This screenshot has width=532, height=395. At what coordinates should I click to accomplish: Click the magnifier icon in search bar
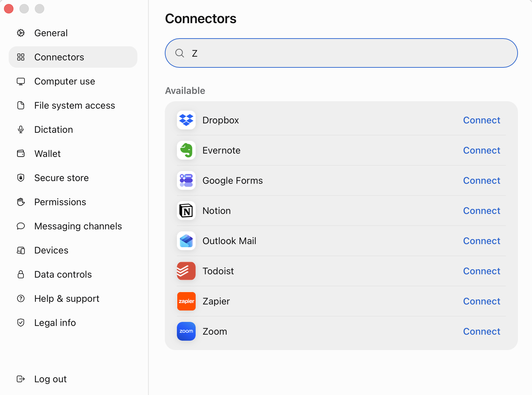tap(180, 53)
